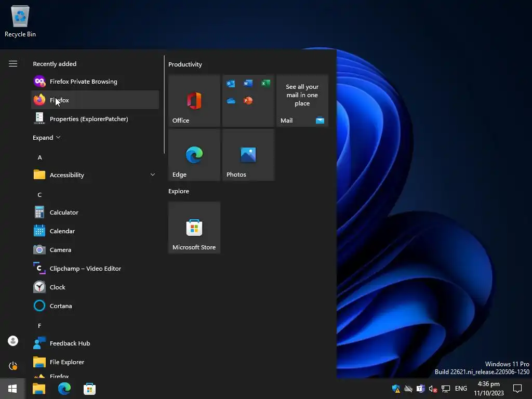Select the Recycle Bin desktop icon
Image resolution: width=532 pixels, height=399 pixels.
coord(20,21)
